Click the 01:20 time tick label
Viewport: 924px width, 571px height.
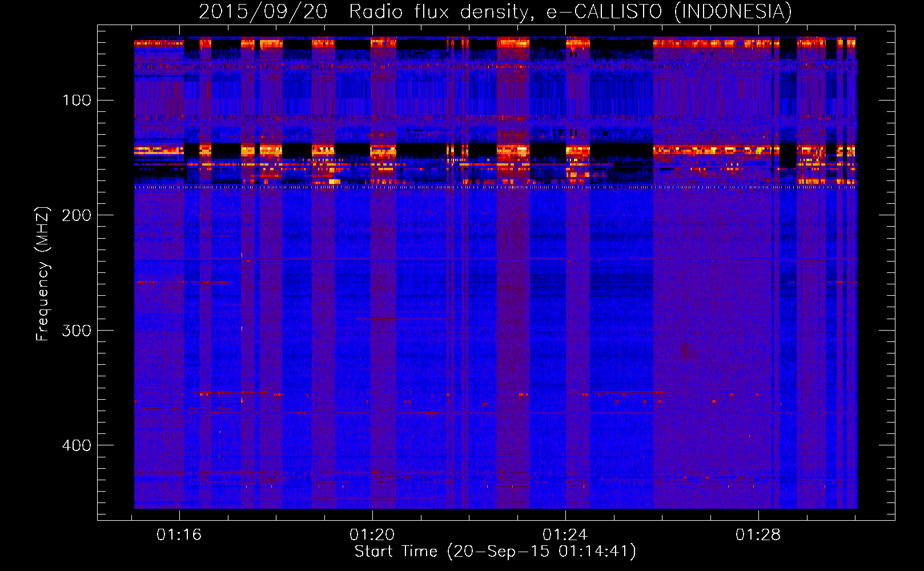coord(372,535)
